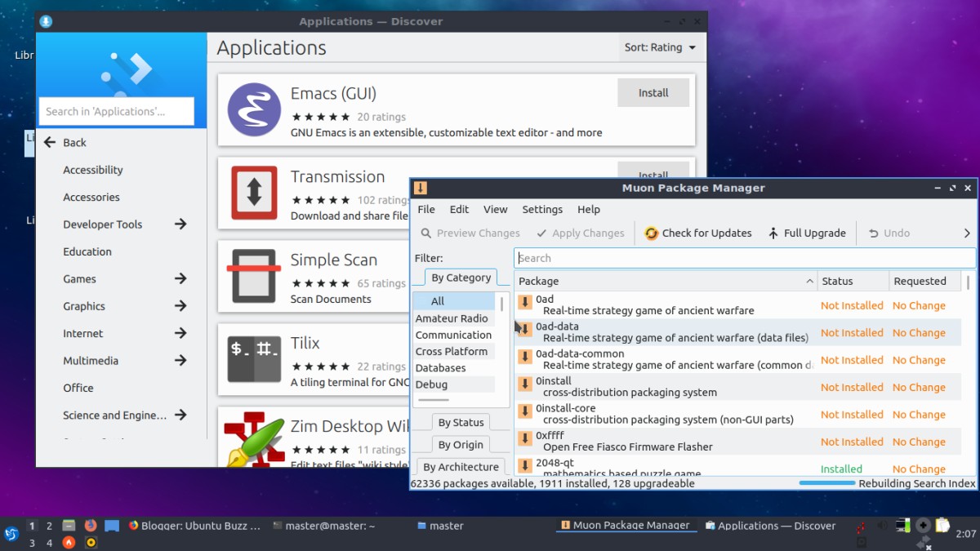Select the By Category filter tab

[x=461, y=278]
